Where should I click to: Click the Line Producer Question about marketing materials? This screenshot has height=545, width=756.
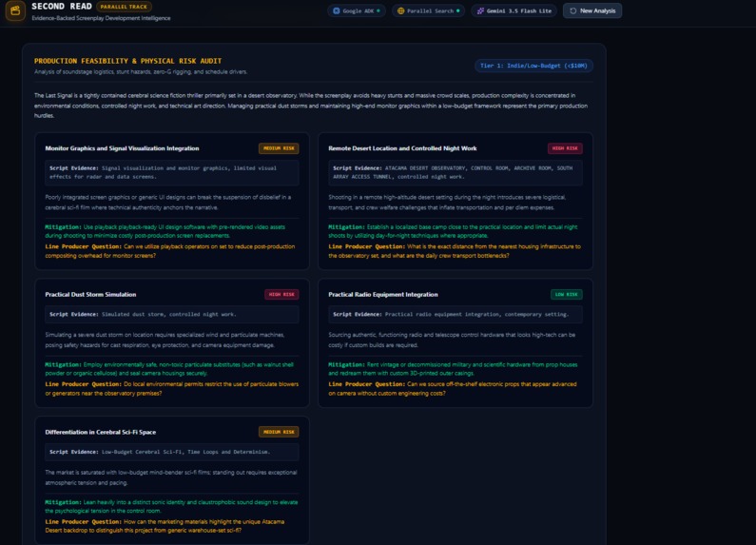(165, 526)
